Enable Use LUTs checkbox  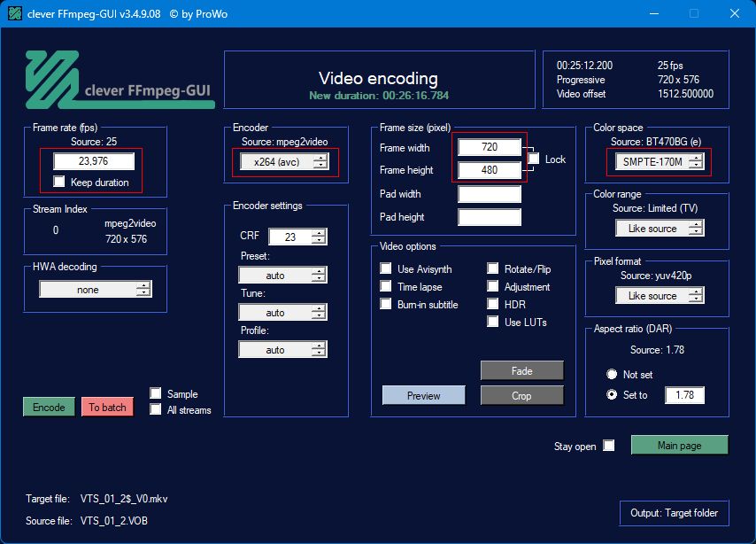[x=493, y=322]
